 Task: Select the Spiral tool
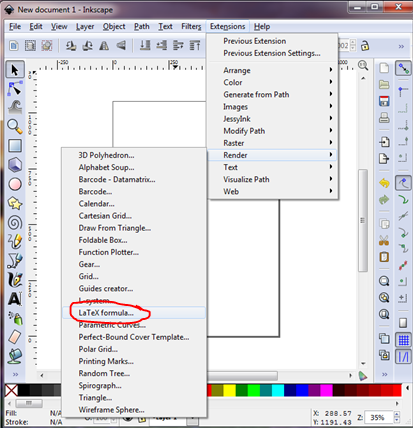pos(15,222)
